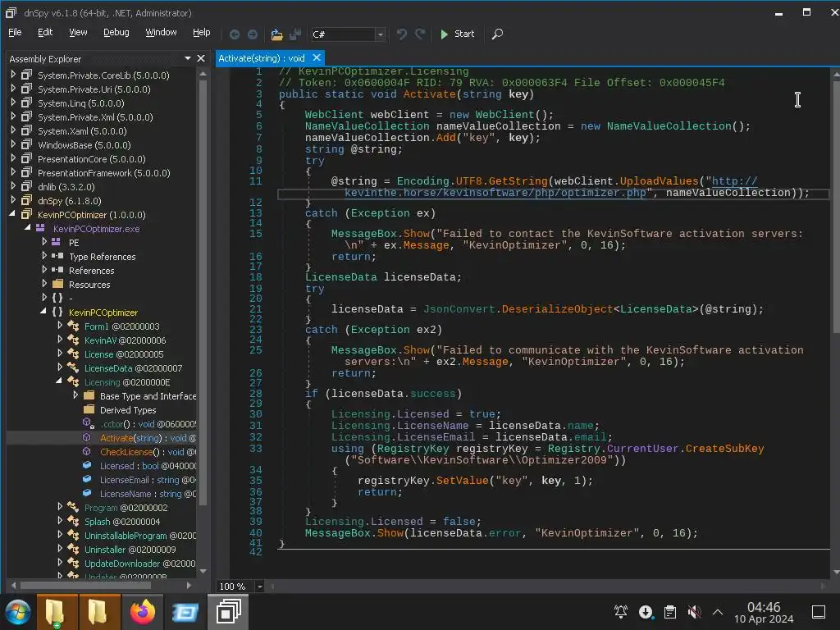
Task: Redo the last action
Action: click(420, 34)
